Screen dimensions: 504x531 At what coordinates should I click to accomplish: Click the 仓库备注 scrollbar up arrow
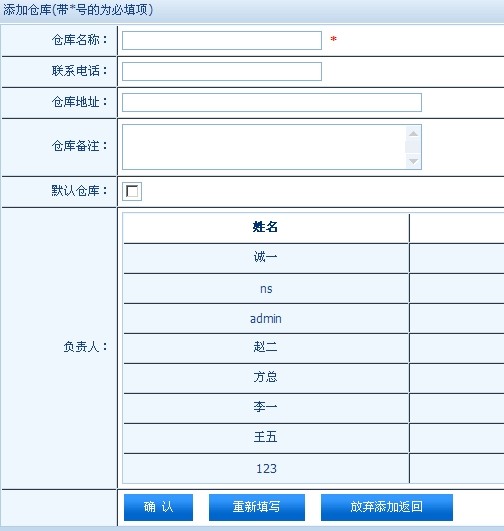click(413, 133)
